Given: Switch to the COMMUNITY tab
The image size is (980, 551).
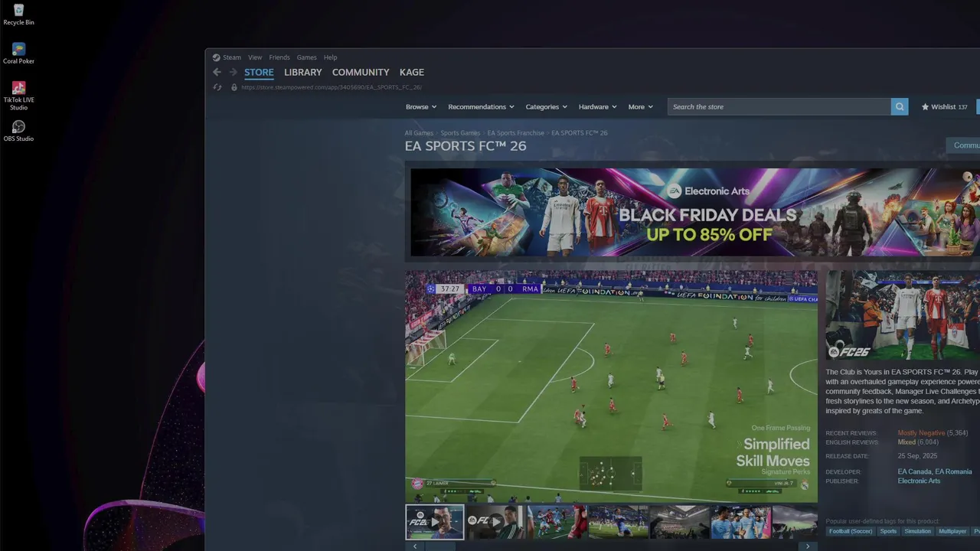Looking at the screenshot, I should pos(361,72).
